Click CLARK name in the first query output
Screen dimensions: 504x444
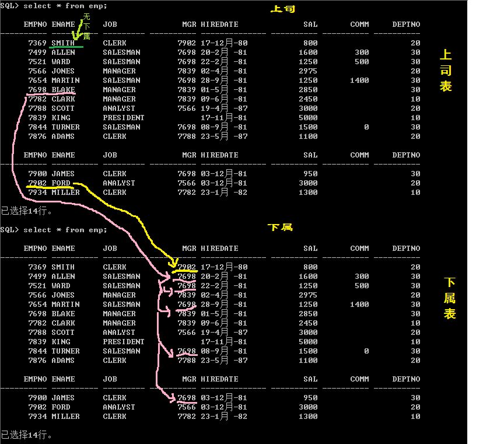click(63, 99)
